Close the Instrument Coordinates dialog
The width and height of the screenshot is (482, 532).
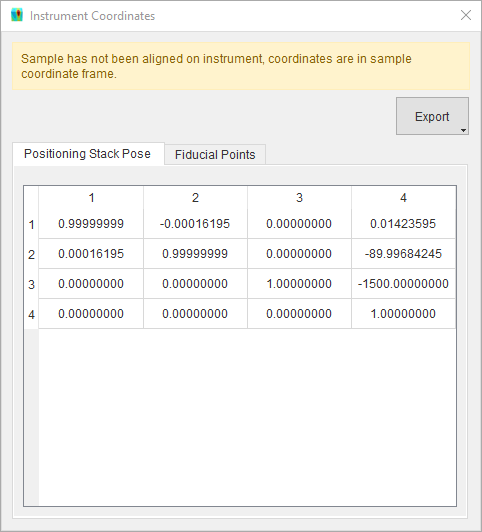[466, 15]
